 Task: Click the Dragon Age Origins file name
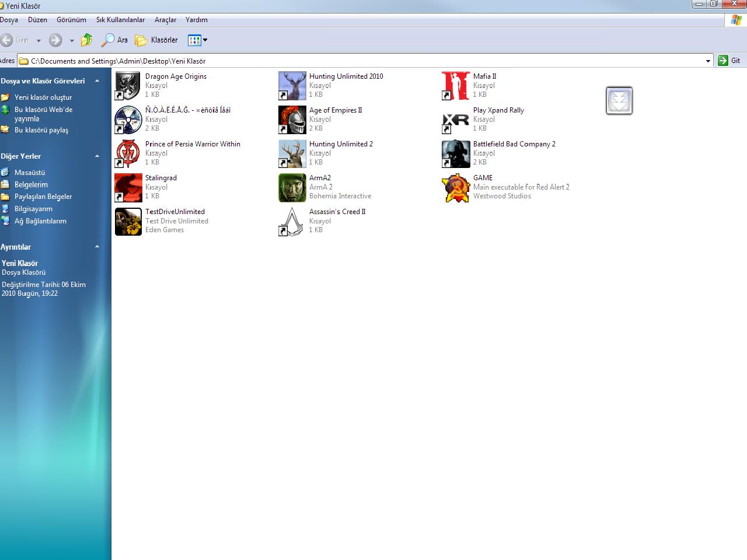(176, 76)
